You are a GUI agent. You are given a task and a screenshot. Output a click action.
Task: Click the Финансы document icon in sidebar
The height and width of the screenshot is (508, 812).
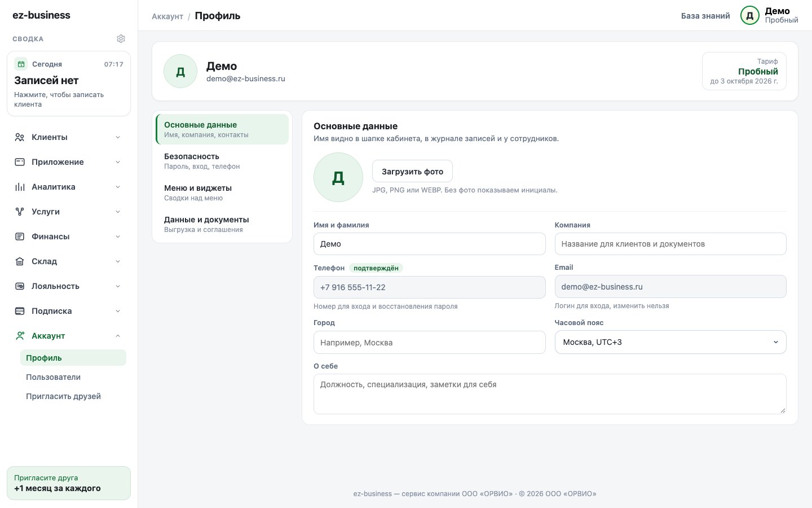20,237
